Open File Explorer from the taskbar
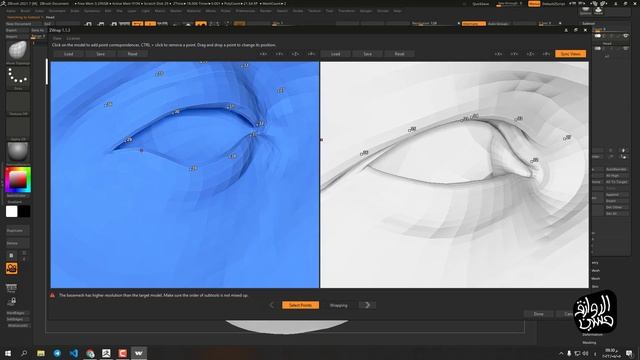The image size is (640, 360). [41, 353]
